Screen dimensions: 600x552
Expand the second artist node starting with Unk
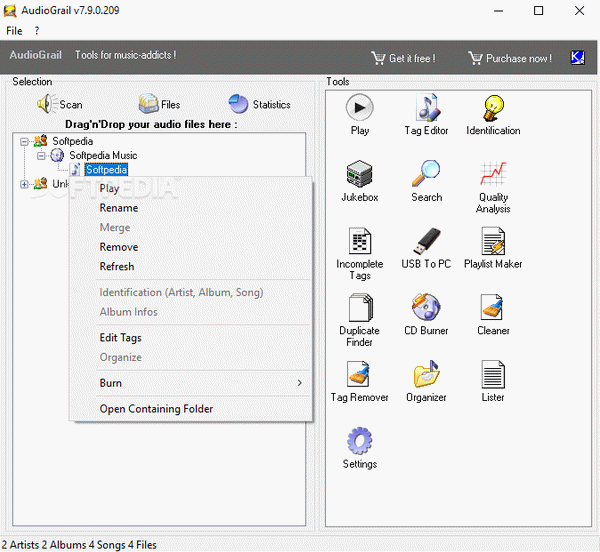point(24,185)
